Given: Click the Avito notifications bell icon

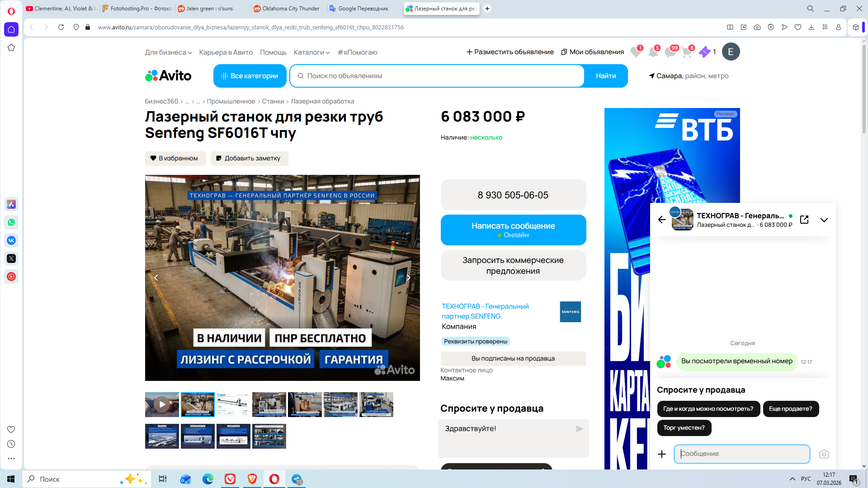Looking at the screenshot, I should 653,52.
